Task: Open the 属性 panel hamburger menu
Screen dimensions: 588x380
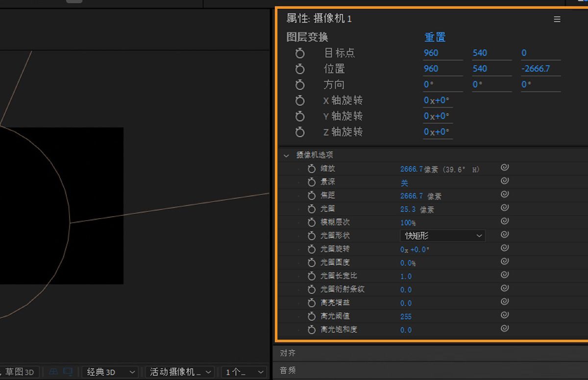Action: click(557, 19)
